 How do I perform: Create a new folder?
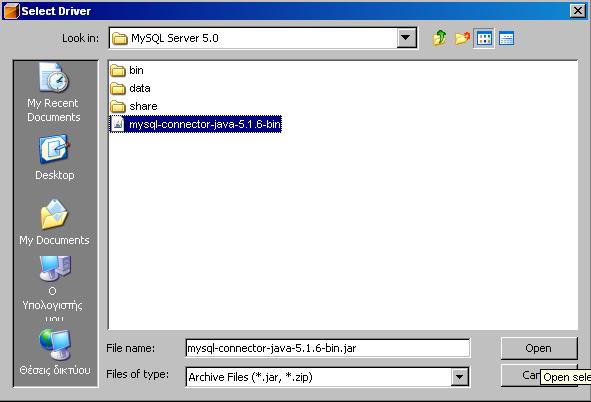[462, 38]
